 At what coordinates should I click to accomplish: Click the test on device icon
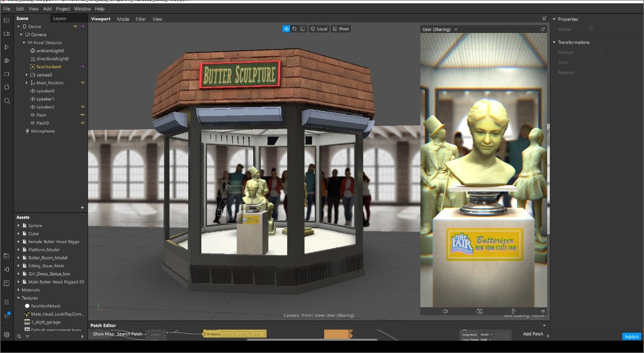7,269
